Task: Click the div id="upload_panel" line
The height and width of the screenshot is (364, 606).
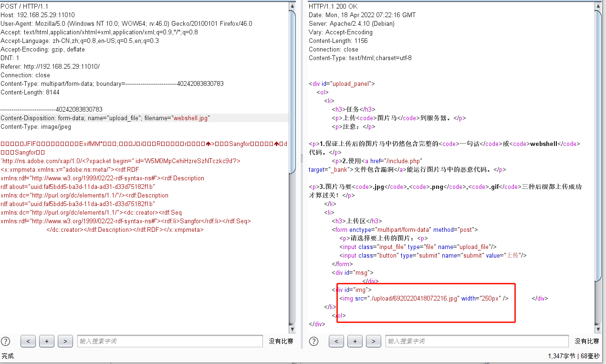Action: pyautogui.click(x=342, y=83)
